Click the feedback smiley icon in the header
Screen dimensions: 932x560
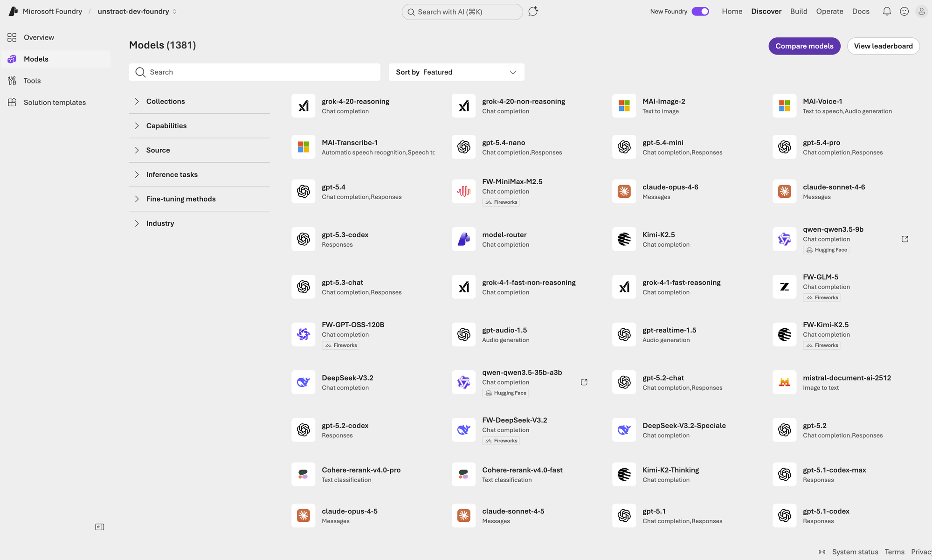904,11
